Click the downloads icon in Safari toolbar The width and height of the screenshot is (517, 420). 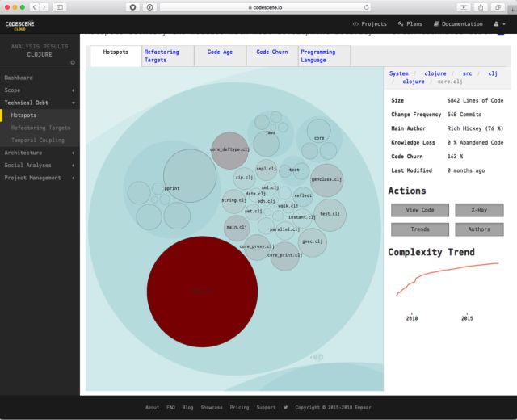pyautogui.click(x=464, y=7)
